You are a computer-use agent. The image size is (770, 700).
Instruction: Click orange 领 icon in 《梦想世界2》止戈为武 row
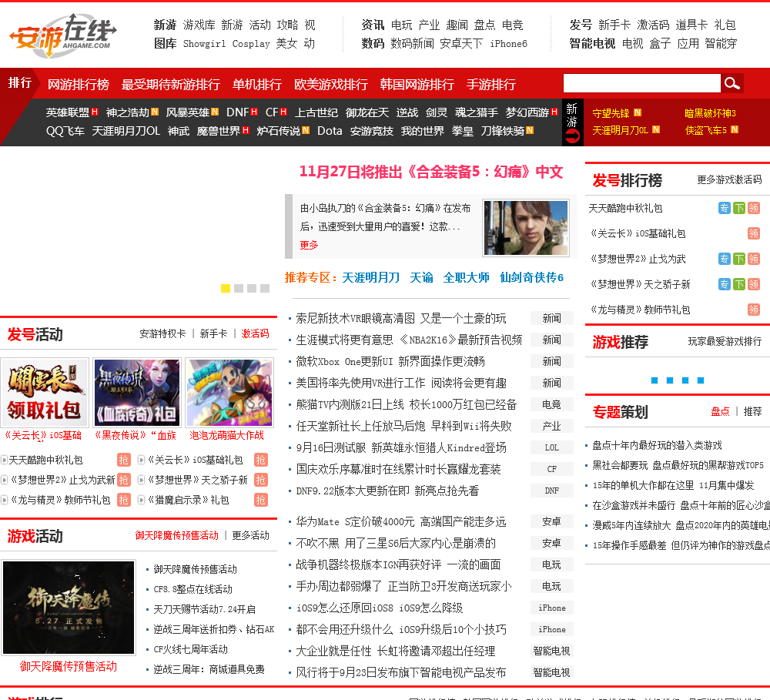point(754,259)
